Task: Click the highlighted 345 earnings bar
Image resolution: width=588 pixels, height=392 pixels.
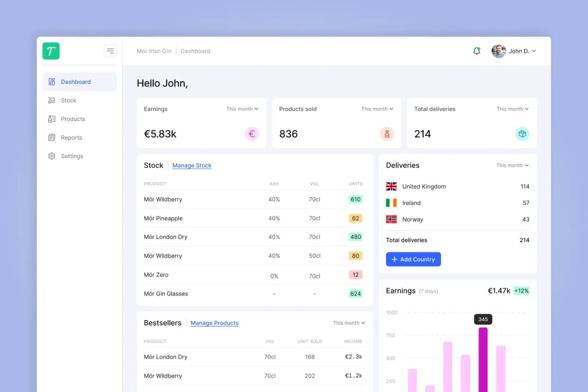Action: click(483, 360)
